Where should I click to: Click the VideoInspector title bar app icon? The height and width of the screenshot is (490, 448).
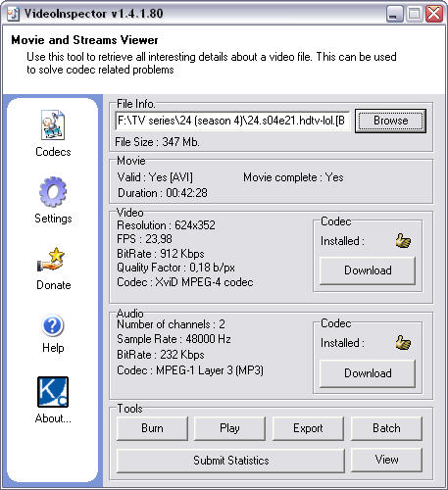coord(14,14)
